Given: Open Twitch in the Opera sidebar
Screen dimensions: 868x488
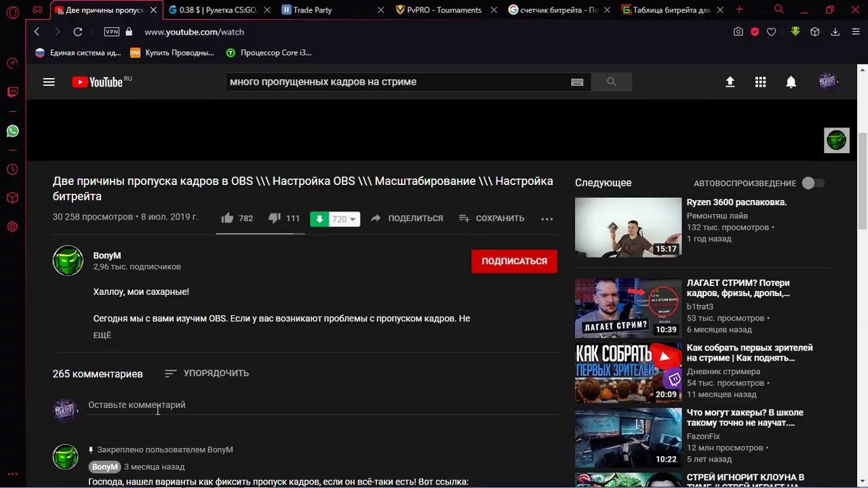Looking at the screenshot, I should click(x=12, y=91).
